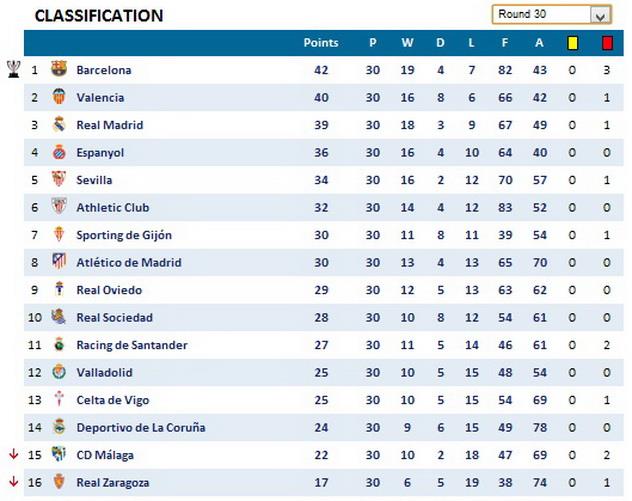Sort by the Points column header
632x501 pixels.
tap(321, 43)
